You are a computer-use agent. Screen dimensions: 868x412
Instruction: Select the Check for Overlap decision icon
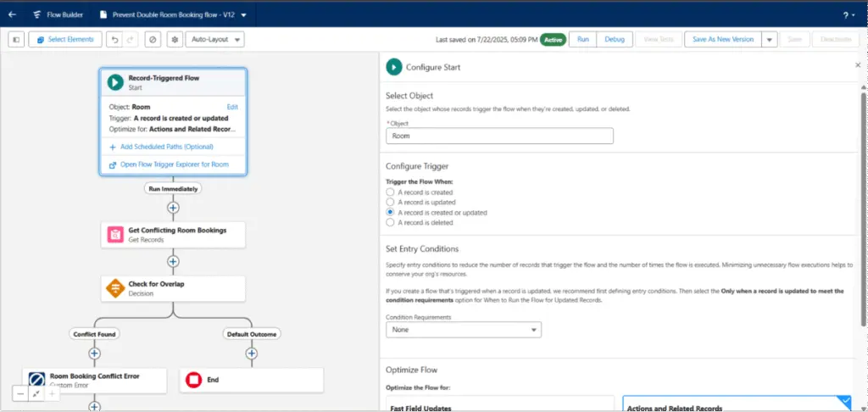(x=115, y=288)
